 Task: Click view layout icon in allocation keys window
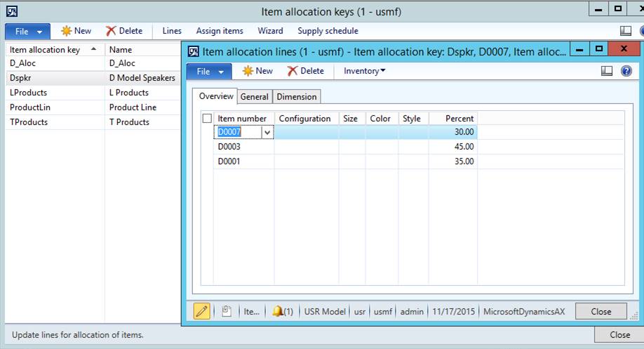626,31
